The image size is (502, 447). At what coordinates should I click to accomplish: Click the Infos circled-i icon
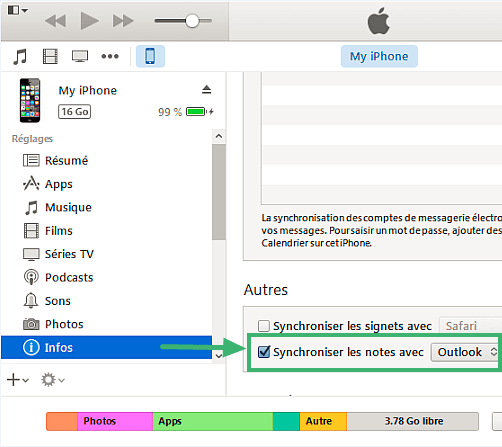(x=31, y=347)
